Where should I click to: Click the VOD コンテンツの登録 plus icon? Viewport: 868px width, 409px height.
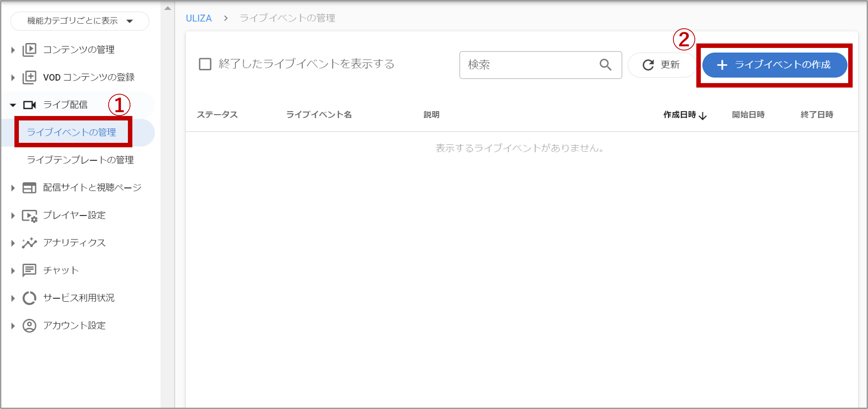[29, 78]
